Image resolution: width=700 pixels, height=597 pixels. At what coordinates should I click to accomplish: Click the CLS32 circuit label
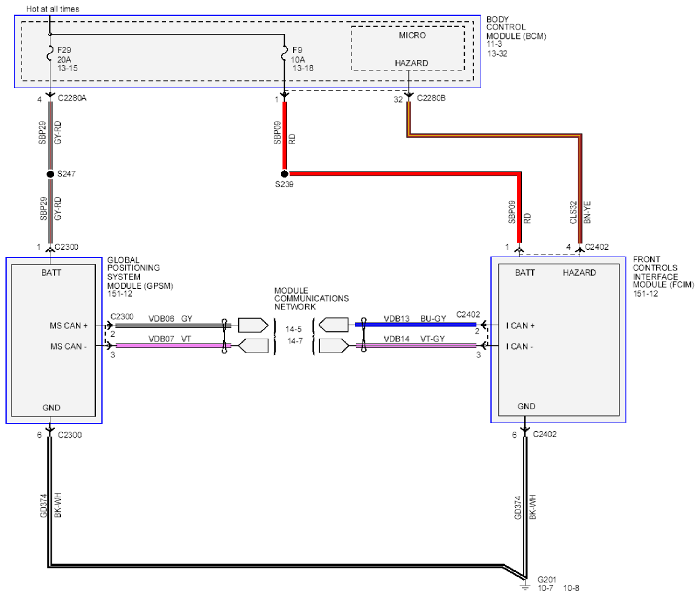tap(574, 212)
